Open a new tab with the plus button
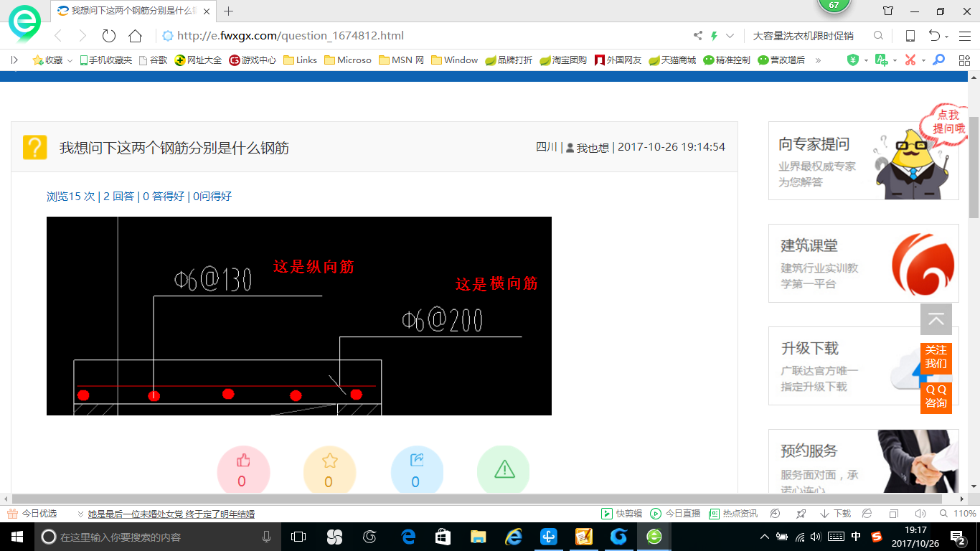Screen dimensions: 980x551 click(229, 11)
